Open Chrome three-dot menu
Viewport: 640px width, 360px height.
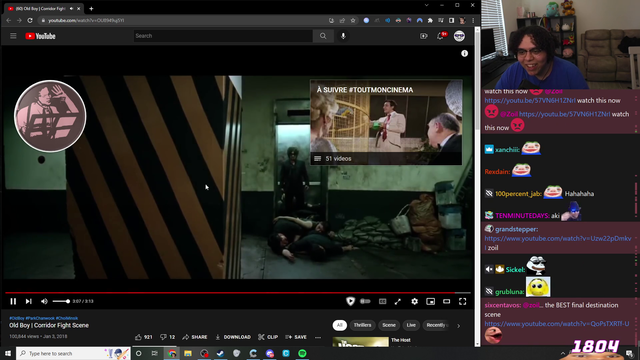[x=473, y=20]
